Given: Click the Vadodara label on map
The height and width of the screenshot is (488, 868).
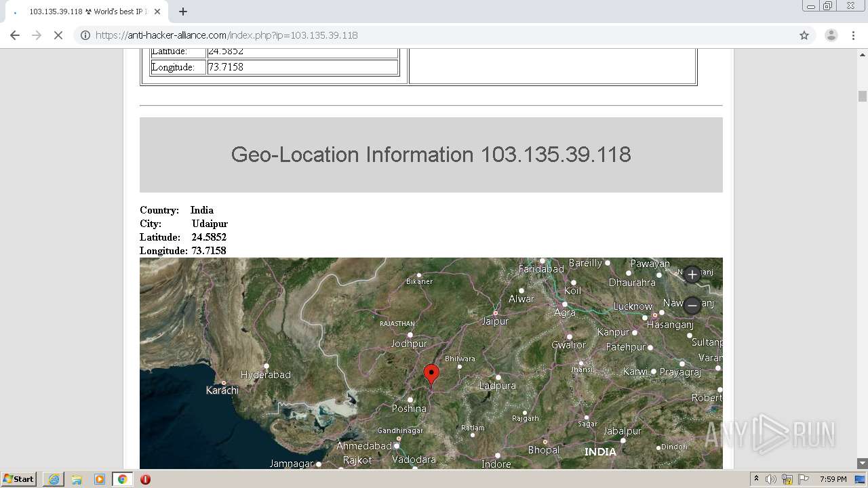Looking at the screenshot, I should tap(414, 460).
